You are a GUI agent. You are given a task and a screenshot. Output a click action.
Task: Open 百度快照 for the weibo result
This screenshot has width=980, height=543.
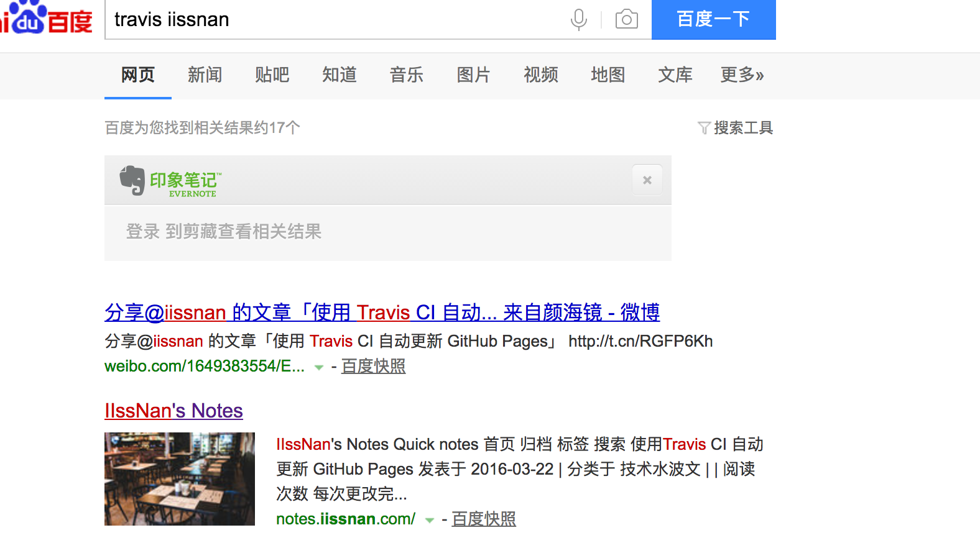pyautogui.click(x=373, y=367)
